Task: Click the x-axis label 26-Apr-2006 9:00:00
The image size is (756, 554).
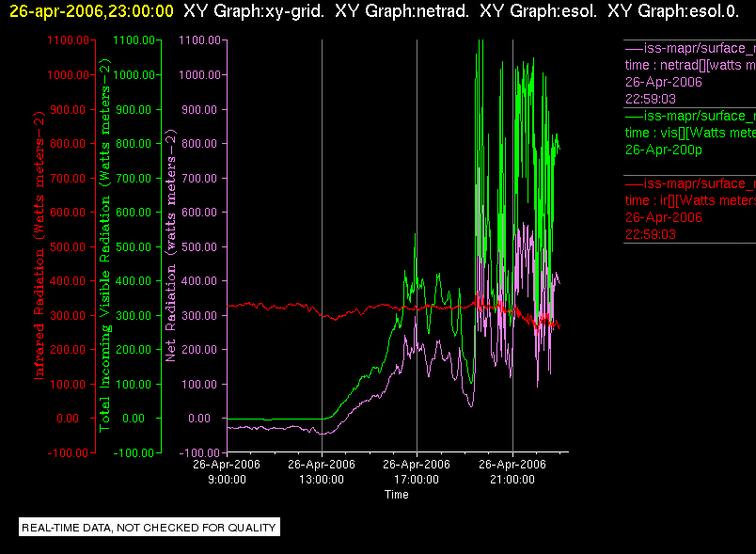Action: pyautogui.click(x=227, y=471)
